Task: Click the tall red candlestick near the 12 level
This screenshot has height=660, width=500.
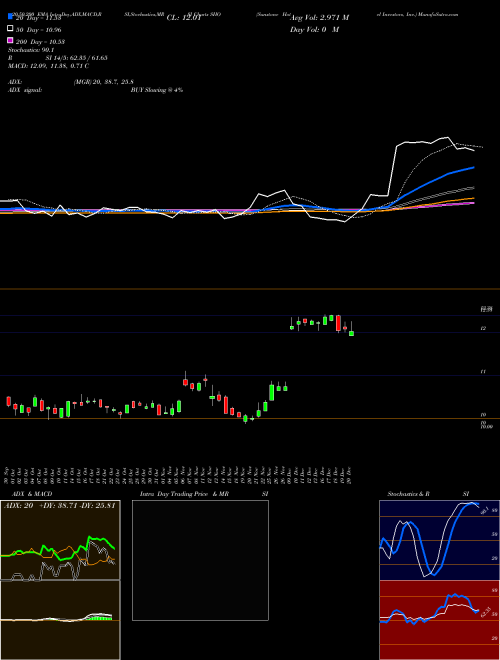Action: [x=338, y=323]
